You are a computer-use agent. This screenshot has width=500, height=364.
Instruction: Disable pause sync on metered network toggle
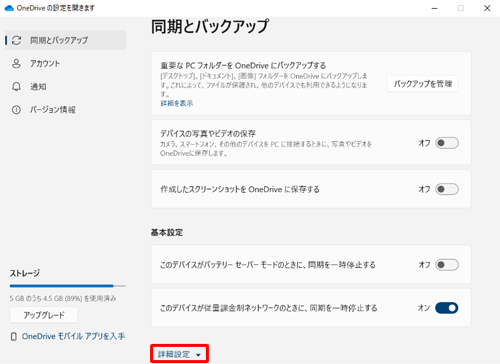pyautogui.click(x=447, y=308)
